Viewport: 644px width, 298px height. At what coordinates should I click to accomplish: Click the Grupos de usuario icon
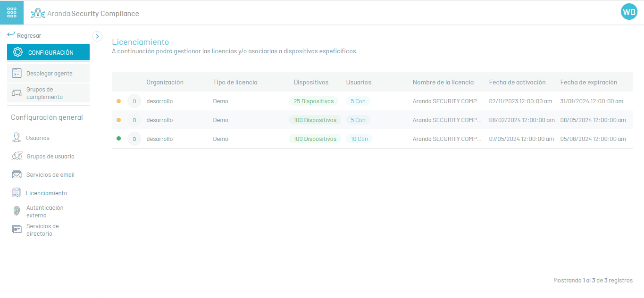coord(17,156)
